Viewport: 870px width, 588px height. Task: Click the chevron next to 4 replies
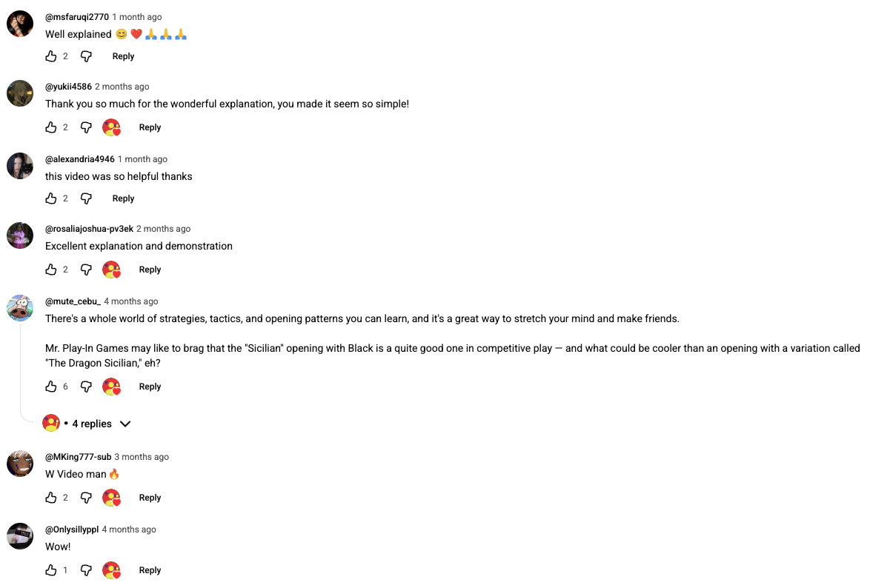[125, 424]
